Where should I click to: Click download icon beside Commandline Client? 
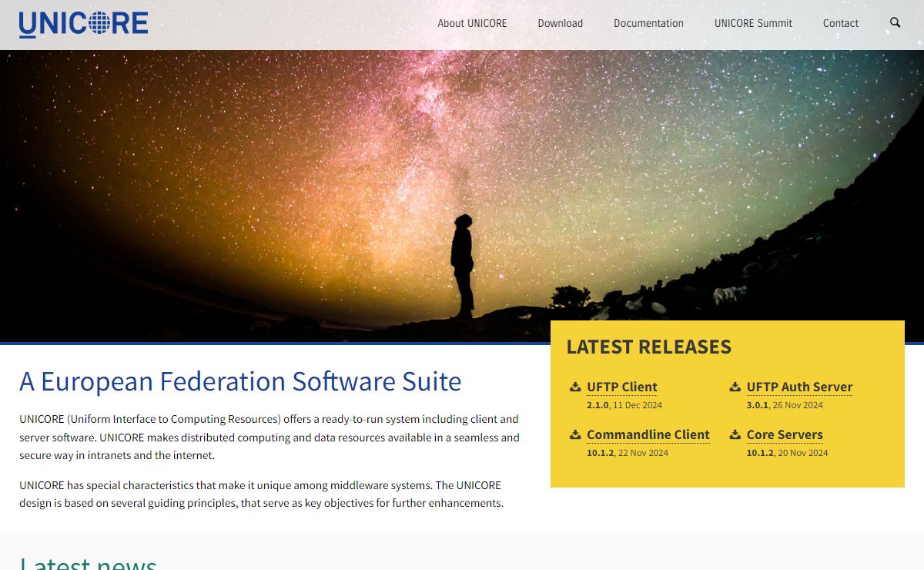(x=575, y=434)
